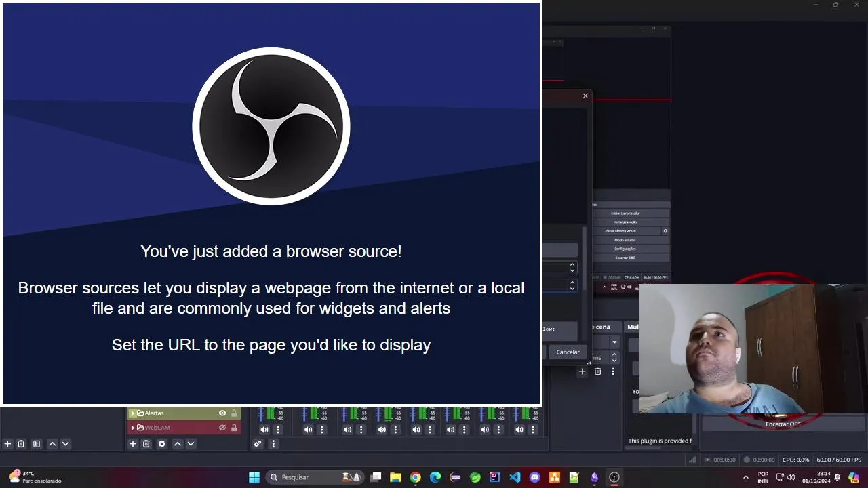Open Obsidian from taskbar
The image size is (868, 488).
click(x=594, y=477)
